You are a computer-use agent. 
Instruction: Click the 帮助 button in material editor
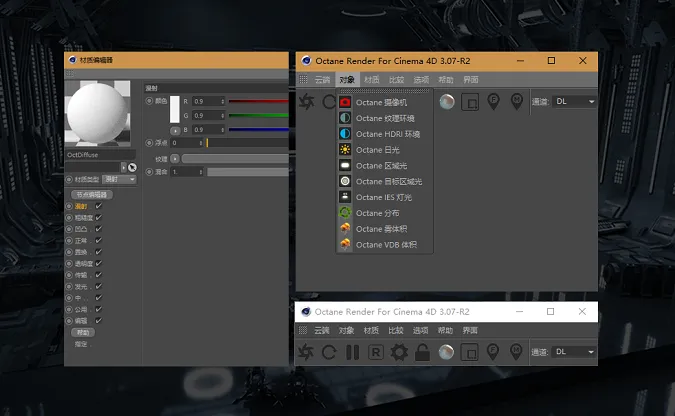pyautogui.click(x=83, y=332)
